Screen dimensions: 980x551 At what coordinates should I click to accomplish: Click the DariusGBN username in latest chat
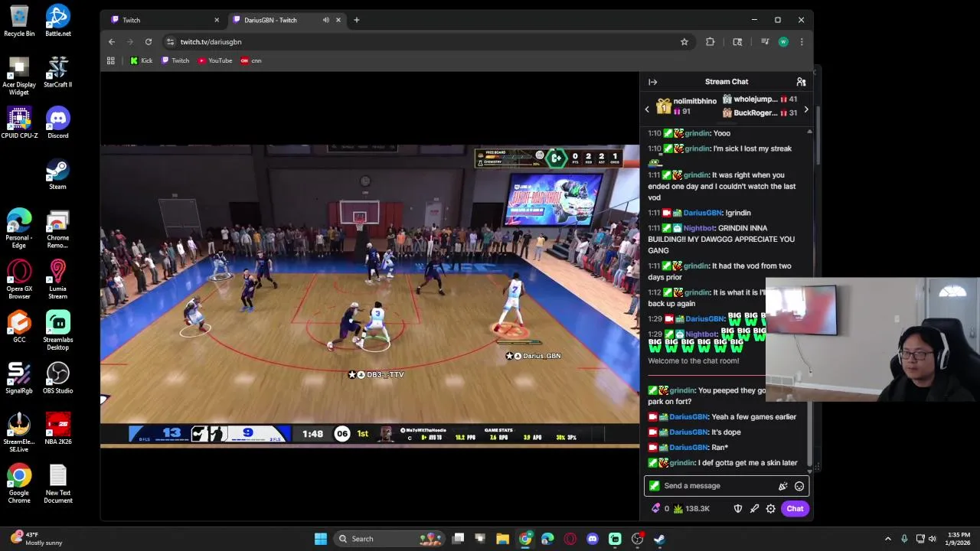pyautogui.click(x=688, y=448)
